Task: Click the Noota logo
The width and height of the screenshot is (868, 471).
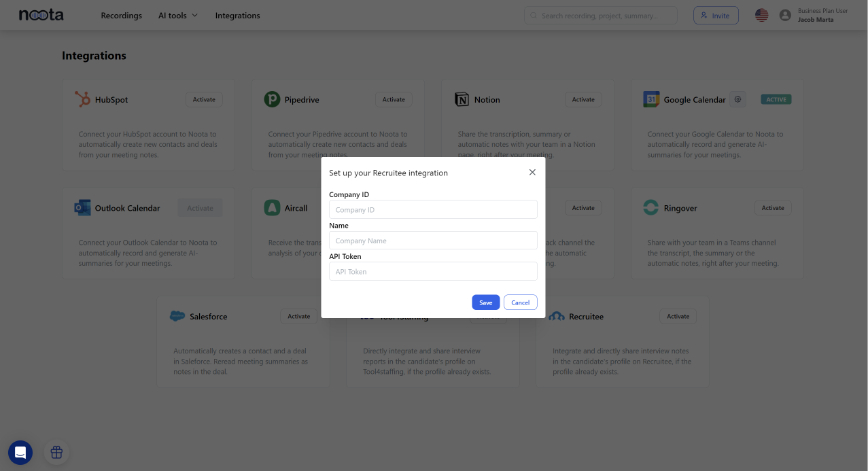Action: click(41, 15)
